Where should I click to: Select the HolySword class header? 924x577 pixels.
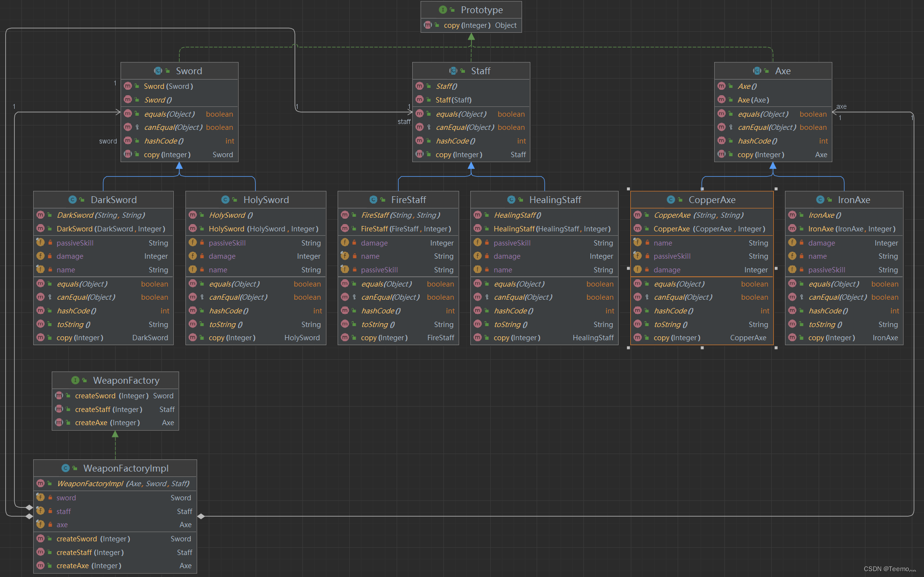[256, 200]
